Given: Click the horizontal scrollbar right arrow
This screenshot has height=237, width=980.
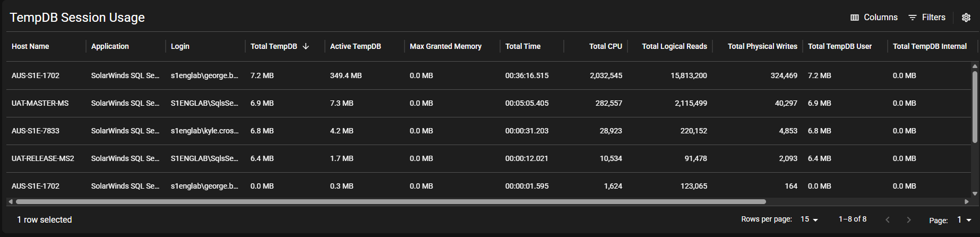Looking at the screenshot, I should (967, 202).
